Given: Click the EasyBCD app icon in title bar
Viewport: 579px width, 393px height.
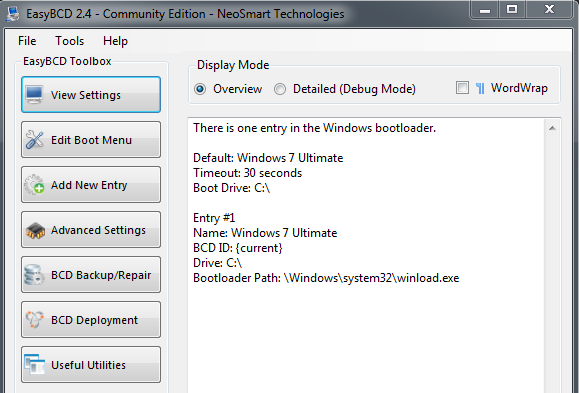Looking at the screenshot, I should (x=13, y=14).
